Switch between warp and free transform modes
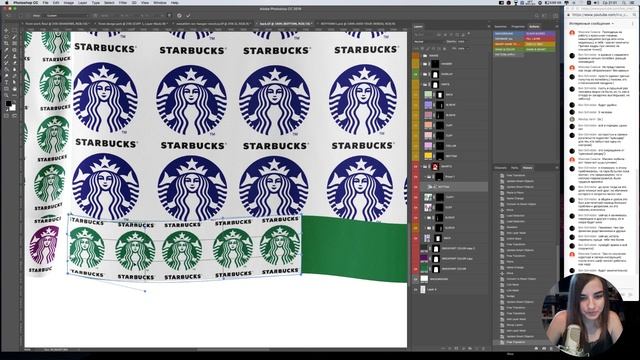 pos(169,16)
